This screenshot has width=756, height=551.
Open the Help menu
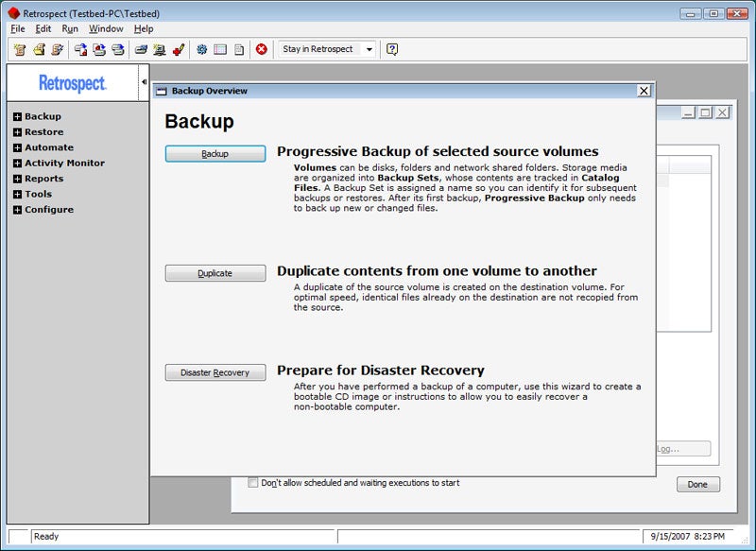tap(144, 29)
